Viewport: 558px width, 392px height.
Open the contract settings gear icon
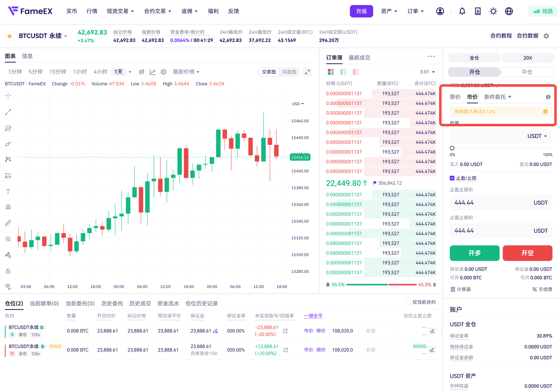(x=546, y=36)
